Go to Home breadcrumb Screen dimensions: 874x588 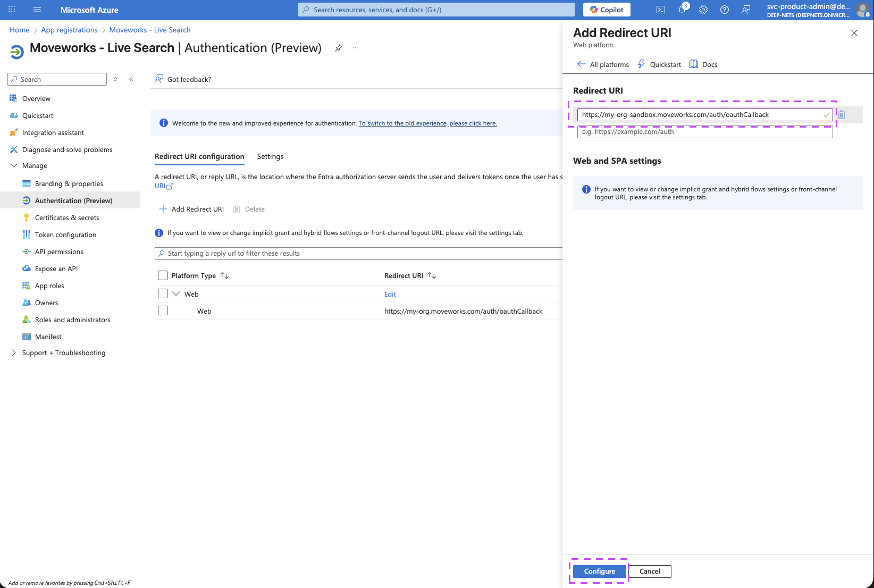tap(20, 30)
